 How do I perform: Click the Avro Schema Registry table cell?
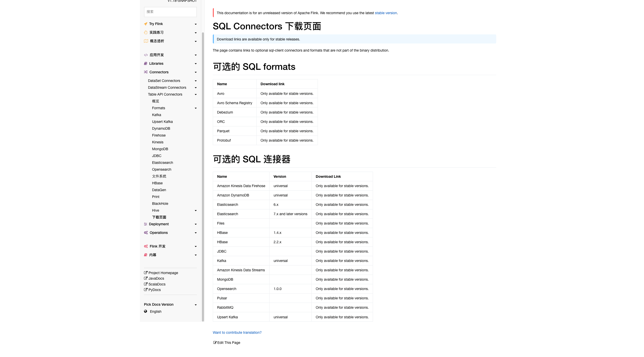(x=235, y=103)
